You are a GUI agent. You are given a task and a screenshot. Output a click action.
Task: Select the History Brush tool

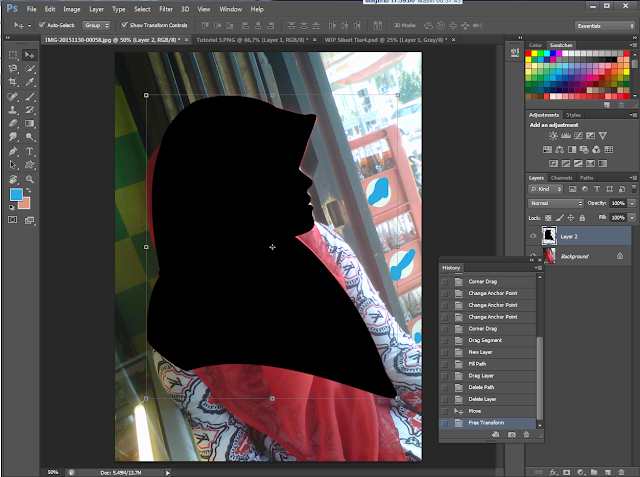coord(29,110)
